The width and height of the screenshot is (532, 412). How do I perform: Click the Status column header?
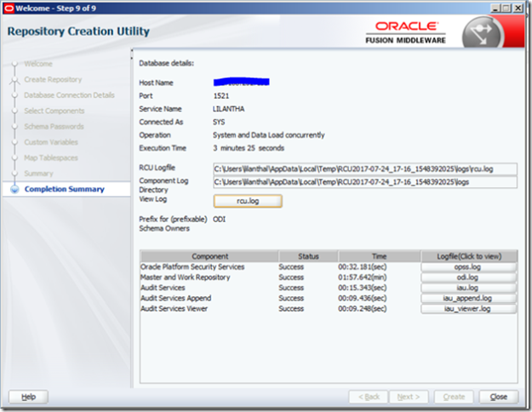point(308,256)
